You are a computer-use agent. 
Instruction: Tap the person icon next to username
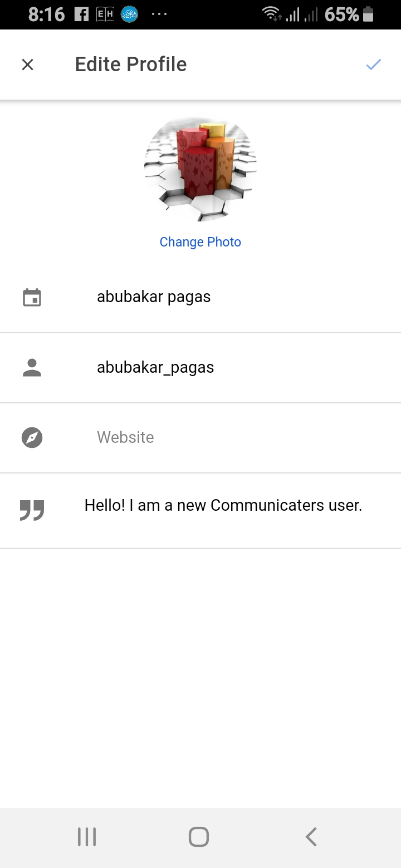32,368
